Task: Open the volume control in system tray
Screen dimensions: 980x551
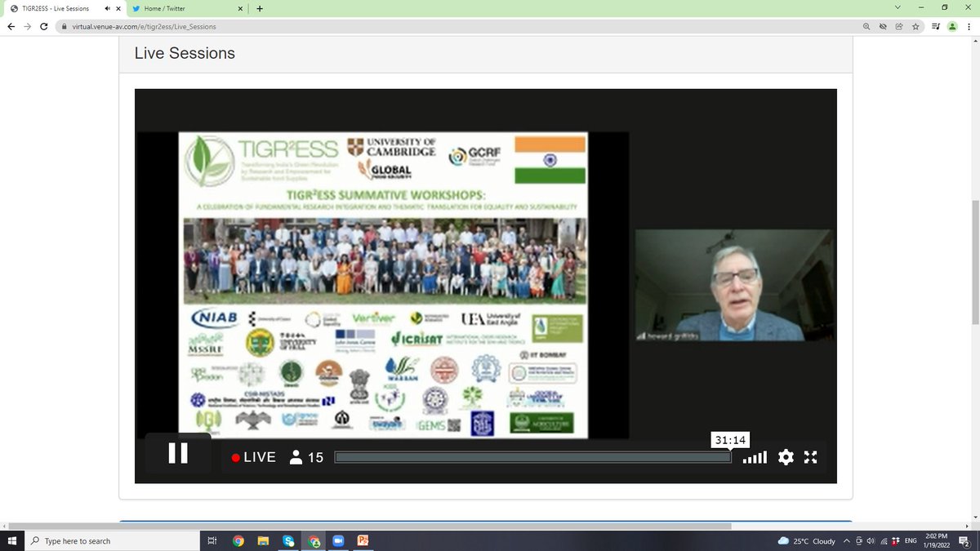Action: (x=871, y=540)
